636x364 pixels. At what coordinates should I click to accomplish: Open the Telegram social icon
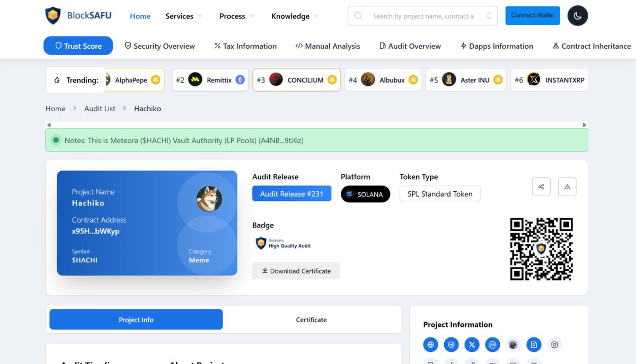coord(451,344)
